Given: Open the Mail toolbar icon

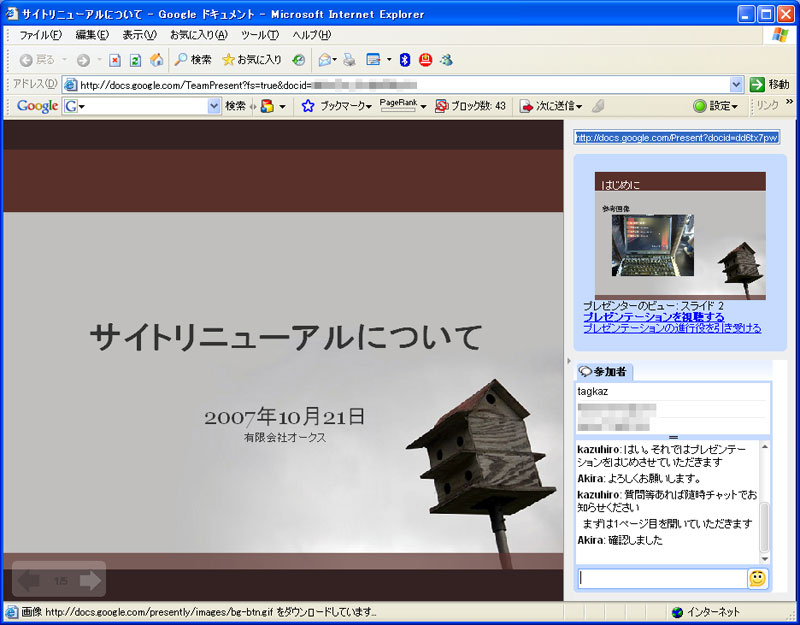Looking at the screenshot, I should tap(324, 60).
